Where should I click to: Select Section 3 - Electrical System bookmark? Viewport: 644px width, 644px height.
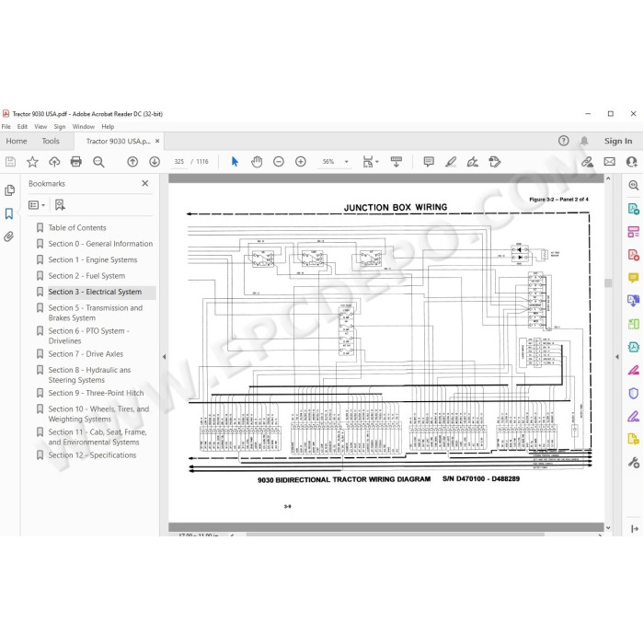tap(95, 292)
